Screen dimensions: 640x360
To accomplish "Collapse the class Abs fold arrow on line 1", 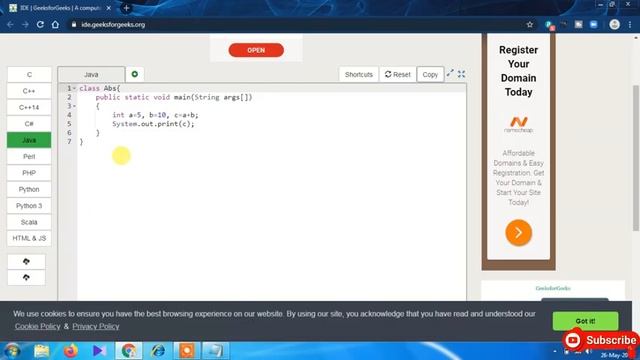I will point(75,88).
